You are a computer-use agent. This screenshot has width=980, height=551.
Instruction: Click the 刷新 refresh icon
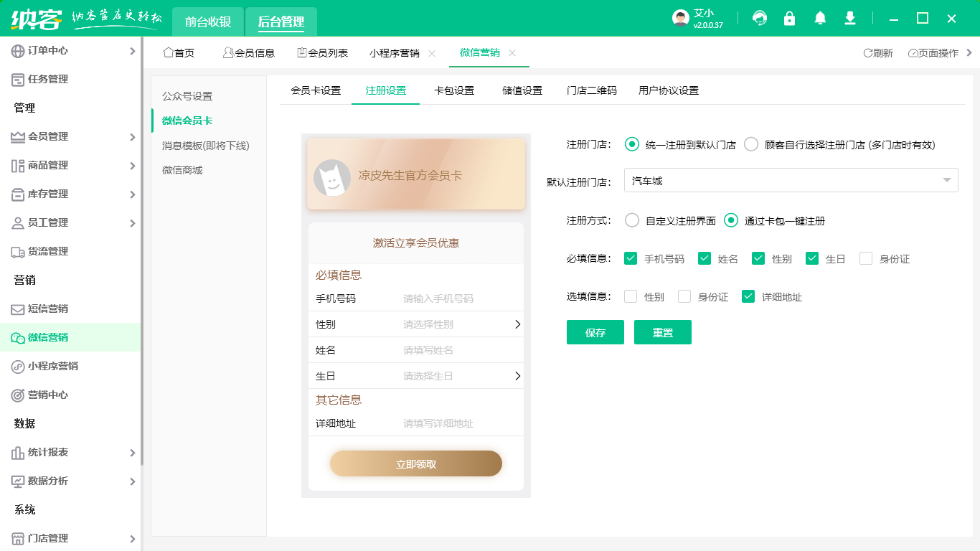868,53
